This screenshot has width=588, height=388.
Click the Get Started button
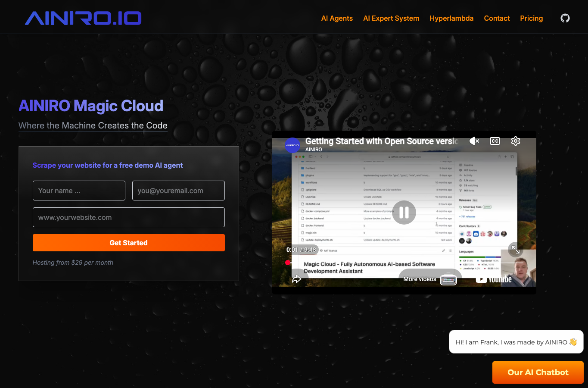129,243
